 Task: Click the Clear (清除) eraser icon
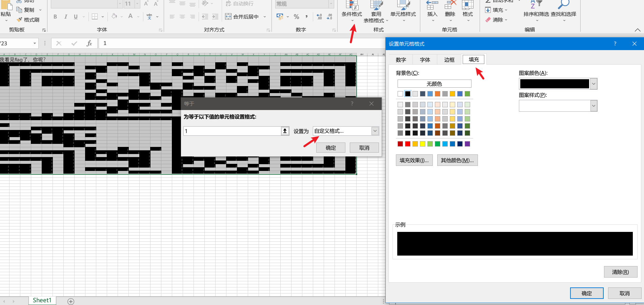click(x=488, y=20)
